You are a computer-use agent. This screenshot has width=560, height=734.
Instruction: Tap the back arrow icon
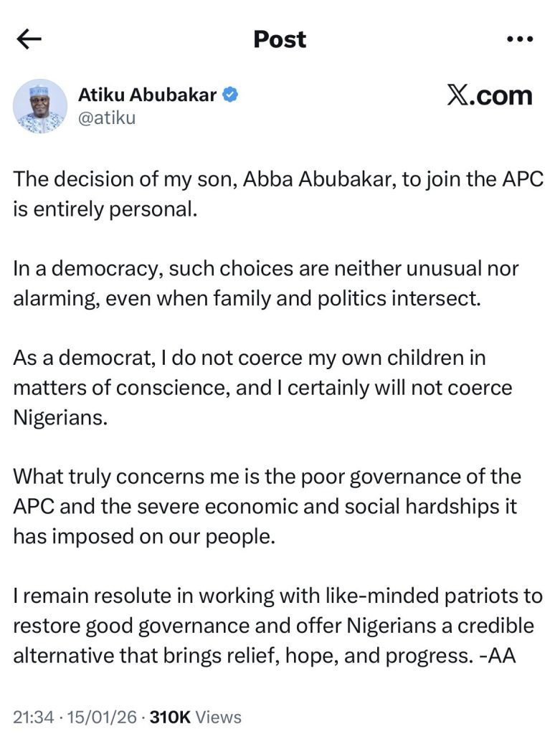(x=29, y=40)
